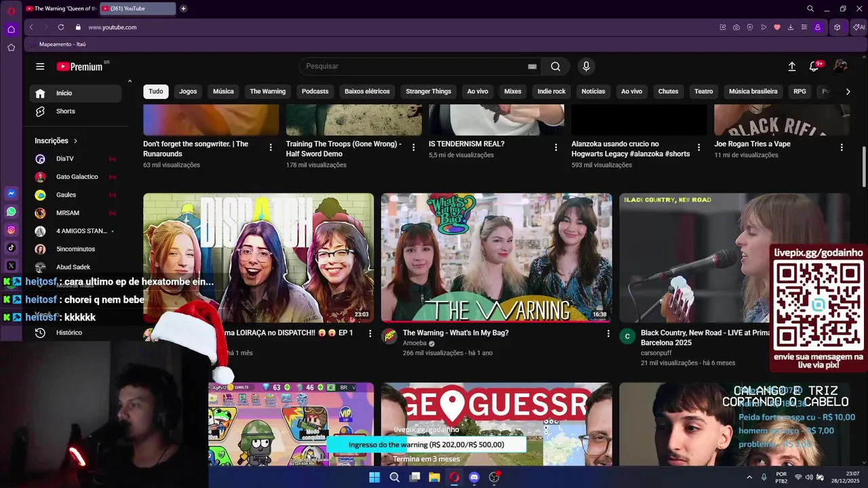The height and width of the screenshot is (488, 868).
Task: Take a snapshot with camera icon
Action: 736,27
